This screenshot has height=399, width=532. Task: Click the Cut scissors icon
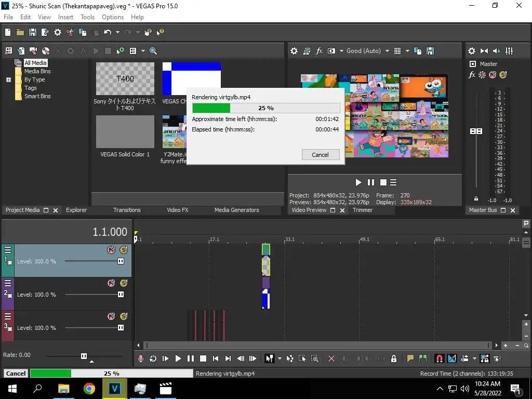[x=70, y=32]
